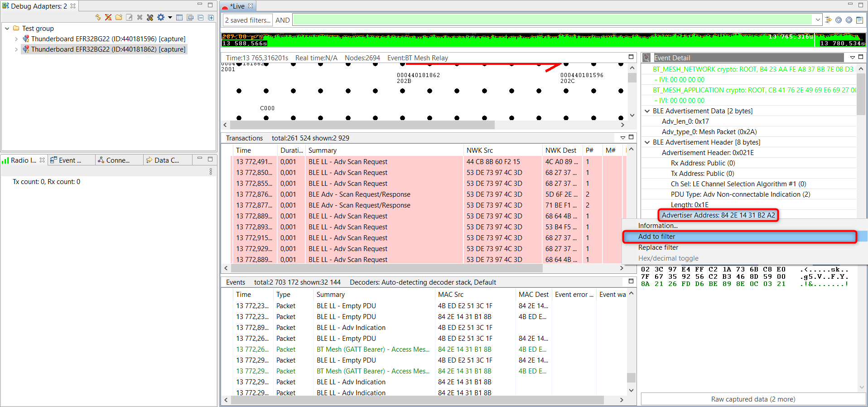Close the *Live tab

[x=251, y=6]
